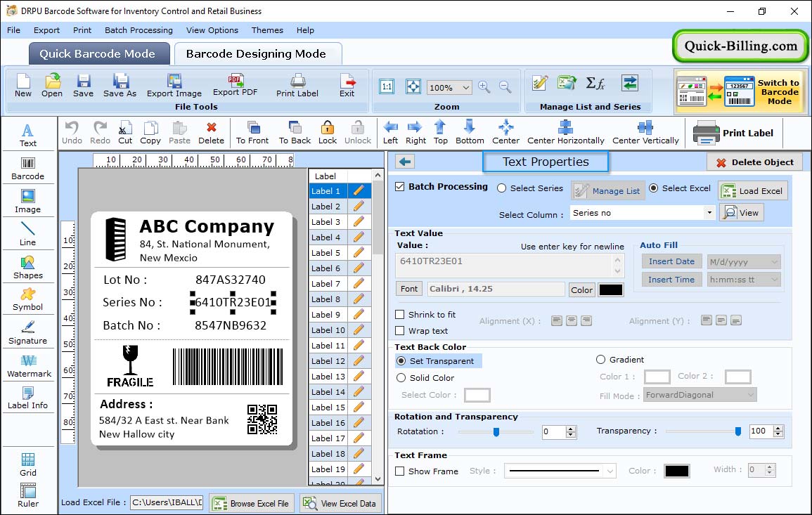Select the Text tool in sidebar

[x=28, y=136]
